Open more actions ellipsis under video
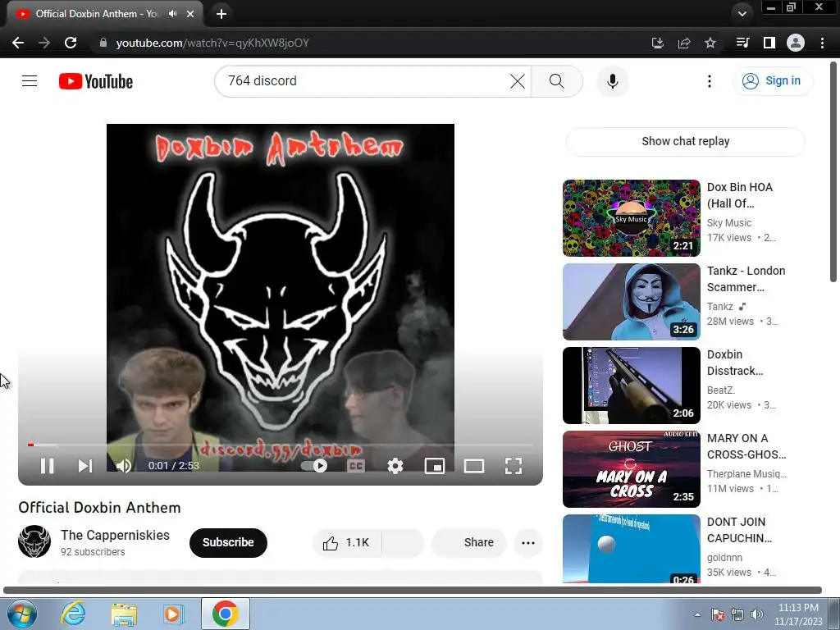Image resolution: width=840 pixels, height=630 pixels. click(528, 543)
